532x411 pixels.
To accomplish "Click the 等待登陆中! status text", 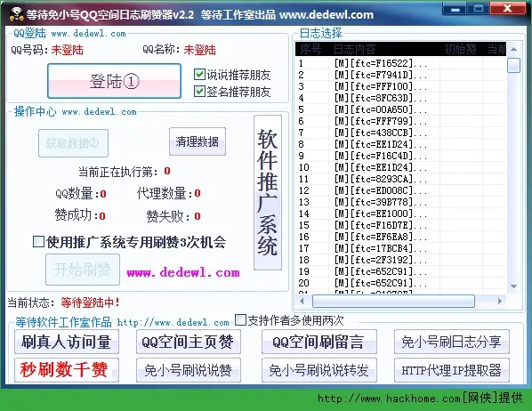I will click(x=90, y=302).
